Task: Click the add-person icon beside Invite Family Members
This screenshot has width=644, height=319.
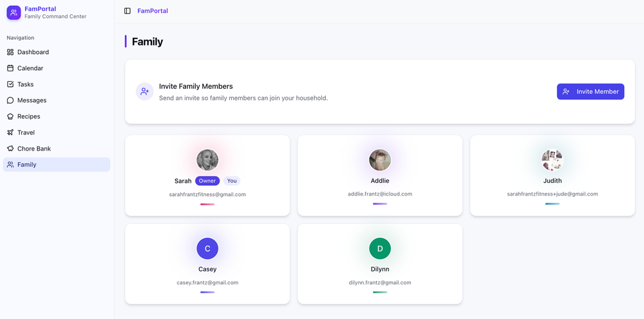Action: (x=145, y=91)
